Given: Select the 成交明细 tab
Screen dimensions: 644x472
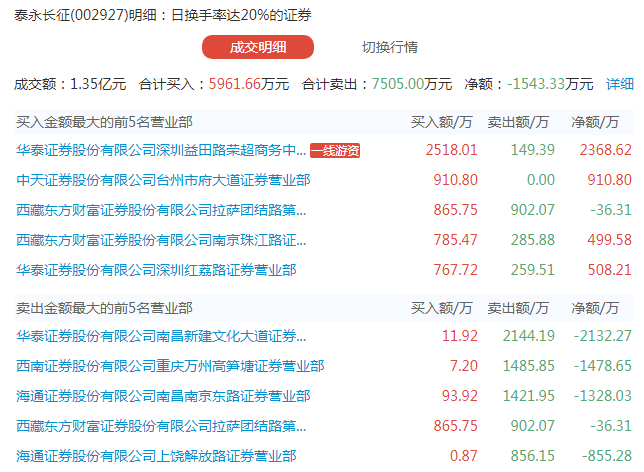Looking at the screenshot, I should 258,47.
